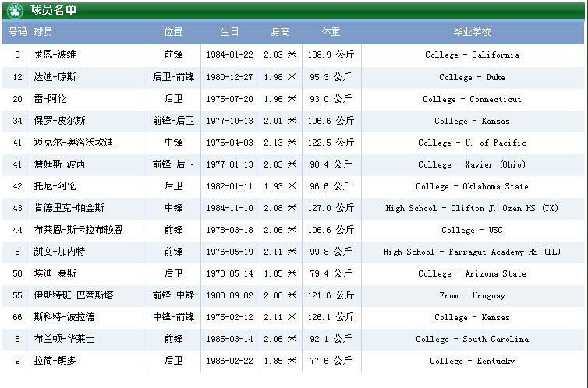
Task: Click school College - USC
Action: pos(472,230)
